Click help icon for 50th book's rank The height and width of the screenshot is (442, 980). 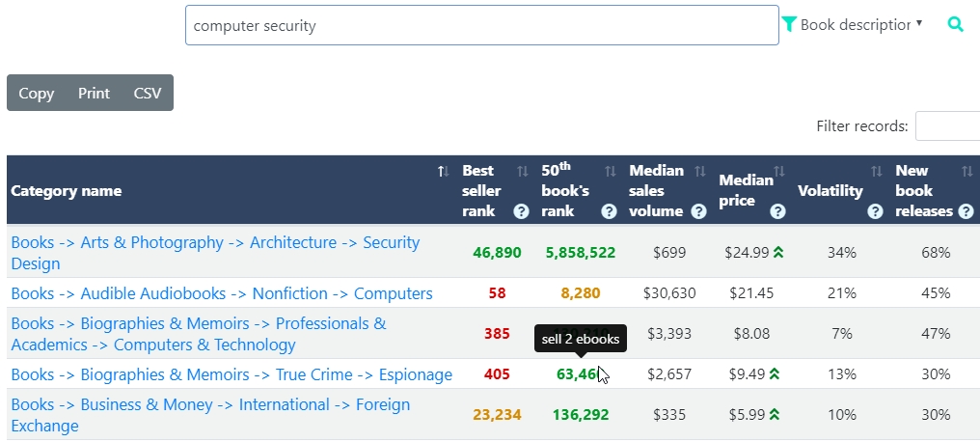[609, 211]
